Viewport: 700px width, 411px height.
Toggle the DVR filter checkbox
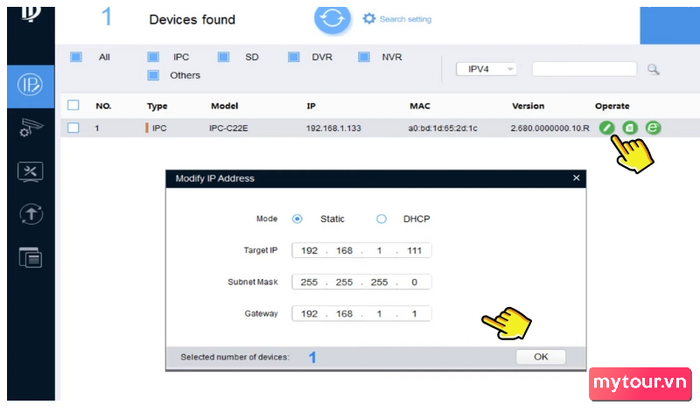coord(293,57)
